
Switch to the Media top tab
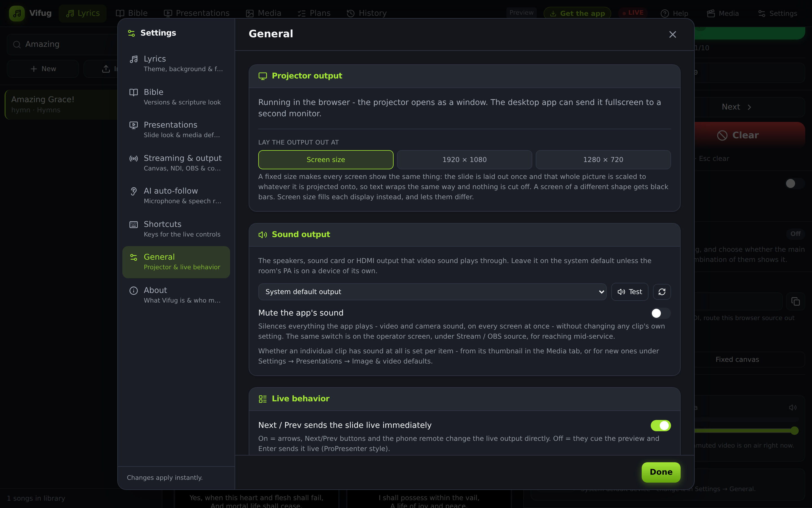[263, 13]
